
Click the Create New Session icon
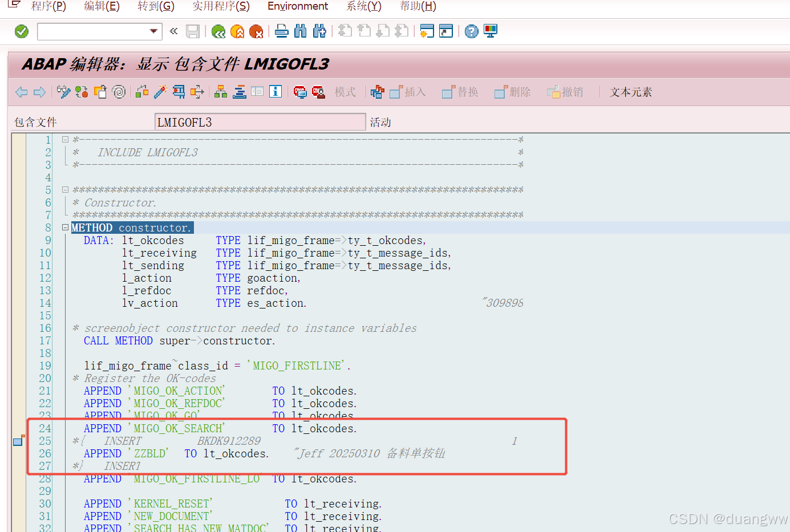pyautogui.click(x=427, y=31)
